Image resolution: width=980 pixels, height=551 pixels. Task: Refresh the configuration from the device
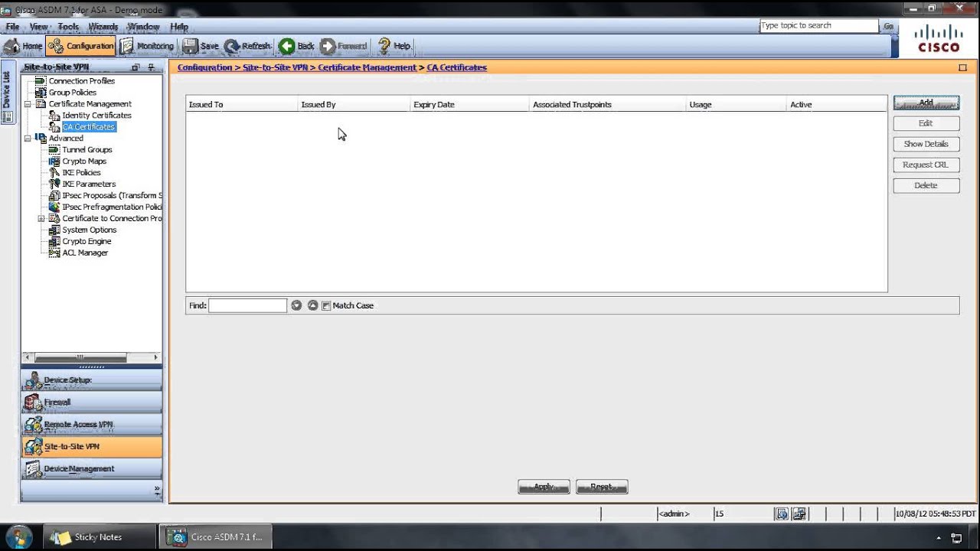point(248,46)
